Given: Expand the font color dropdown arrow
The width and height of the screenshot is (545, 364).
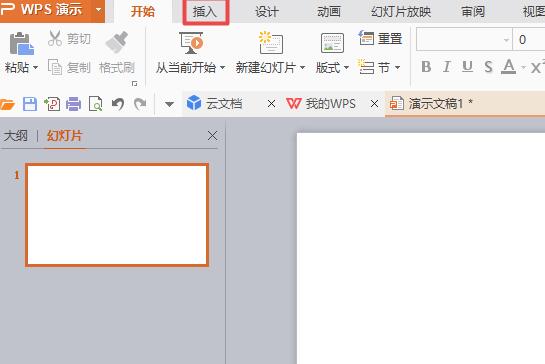Looking at the screenshot, I should click(523, 67).
